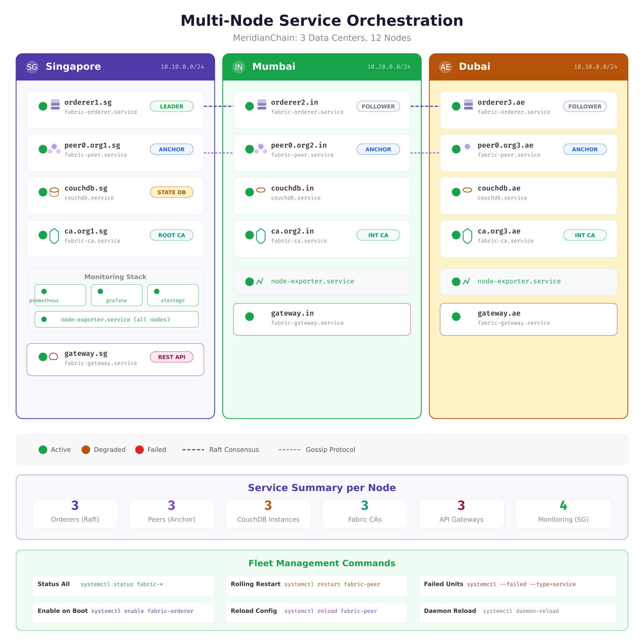Expand the Fleet Management Commands panel

[322, 563]
